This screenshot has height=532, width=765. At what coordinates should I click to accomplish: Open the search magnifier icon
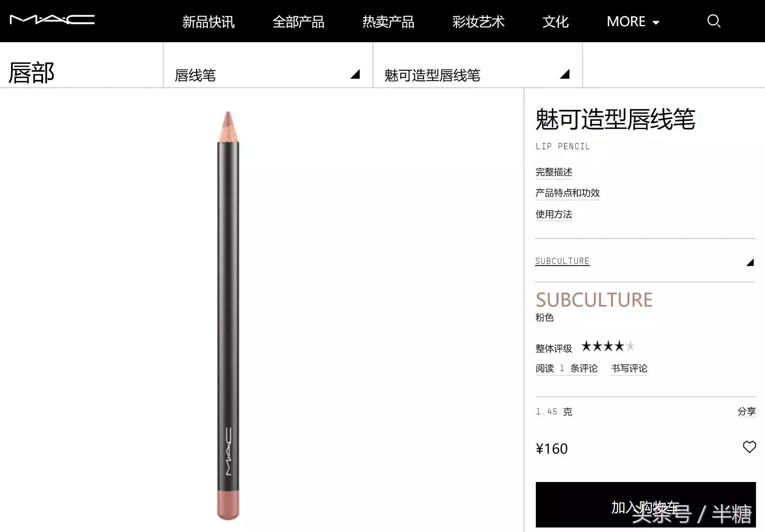[x=714, y=21]
